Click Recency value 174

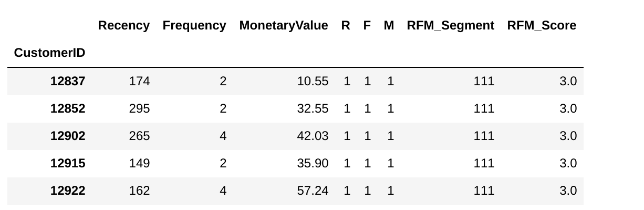(139, 81)
